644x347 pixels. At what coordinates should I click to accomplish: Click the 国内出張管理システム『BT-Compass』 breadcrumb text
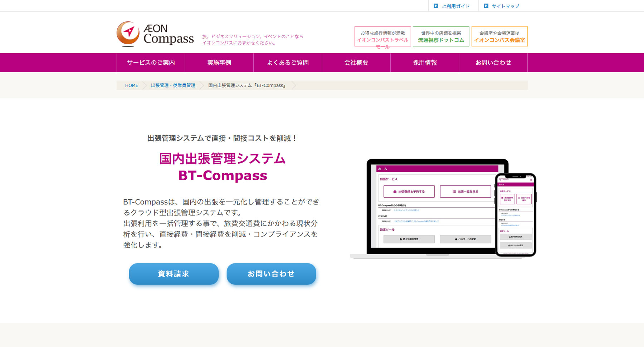pos(247,85)
